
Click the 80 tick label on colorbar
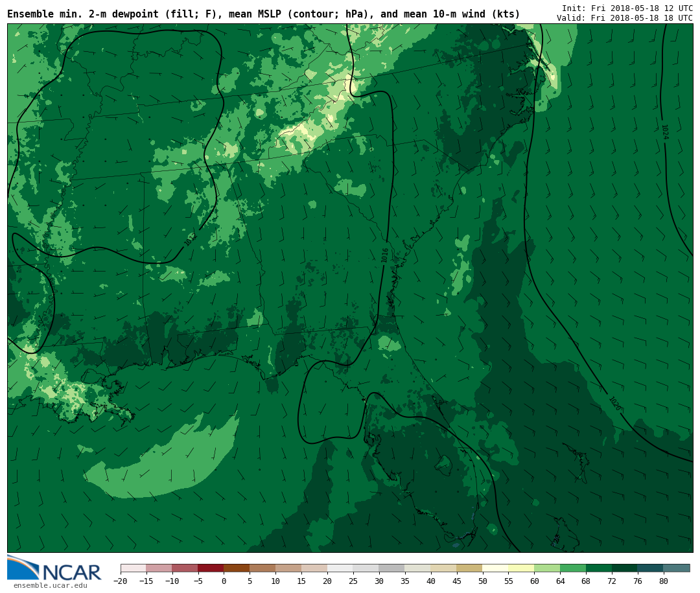(663, 581)
